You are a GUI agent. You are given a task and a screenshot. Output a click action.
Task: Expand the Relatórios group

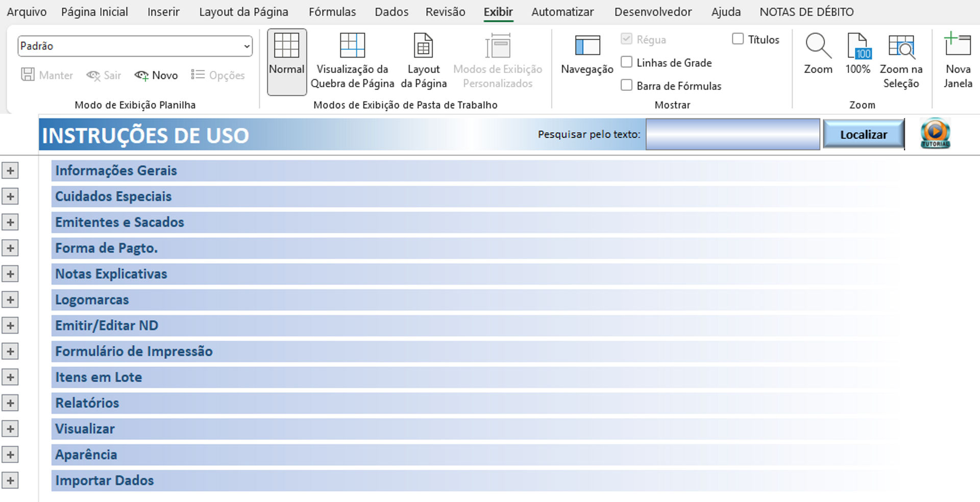click(10, 403)
